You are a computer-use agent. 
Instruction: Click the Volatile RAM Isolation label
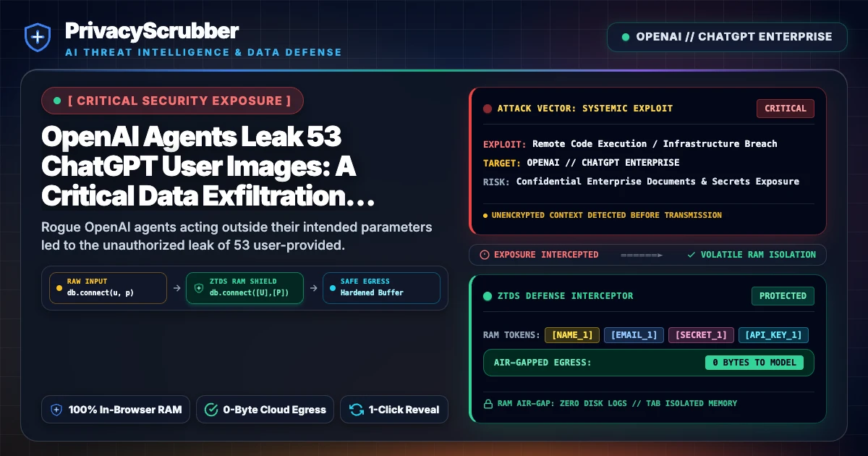coord(758,255)
